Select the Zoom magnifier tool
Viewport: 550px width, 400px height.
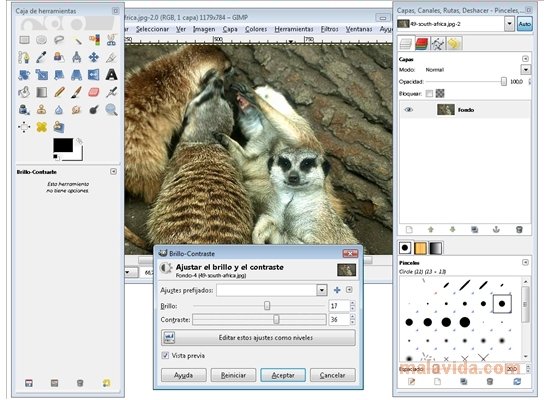[x=111, y=110]
